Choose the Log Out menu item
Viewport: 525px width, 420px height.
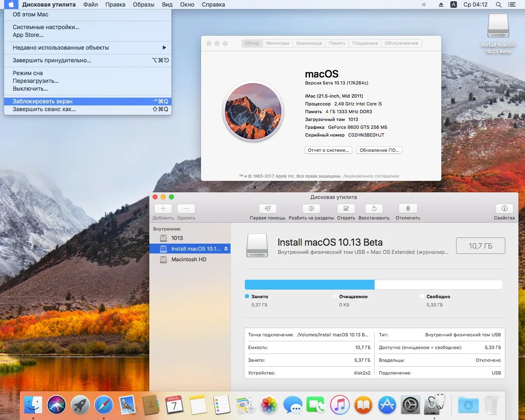click(x=88, y=109)
